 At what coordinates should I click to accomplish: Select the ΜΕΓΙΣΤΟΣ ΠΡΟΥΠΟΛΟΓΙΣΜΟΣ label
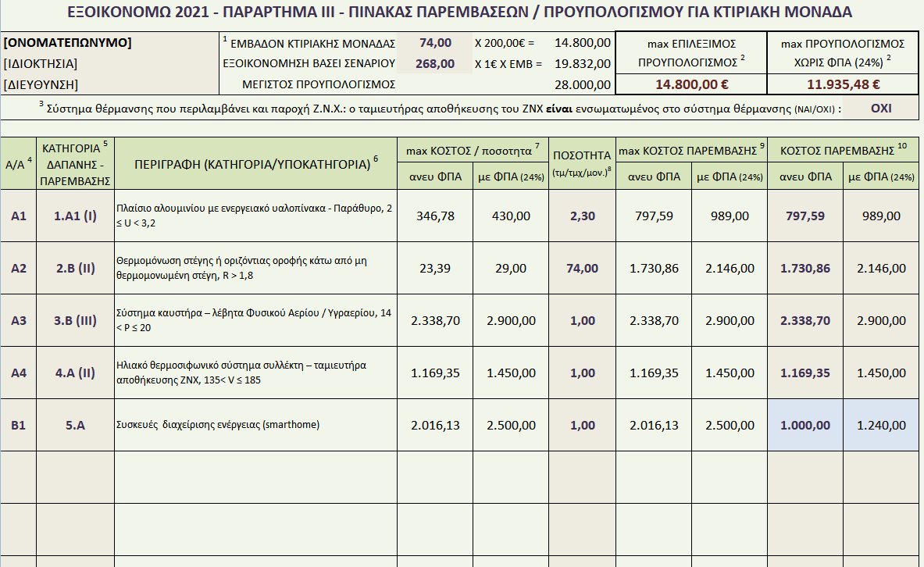(318, 84)
